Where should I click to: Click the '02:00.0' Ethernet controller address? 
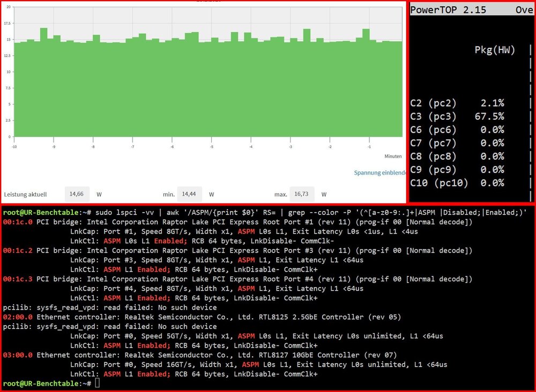coord(18,317)
